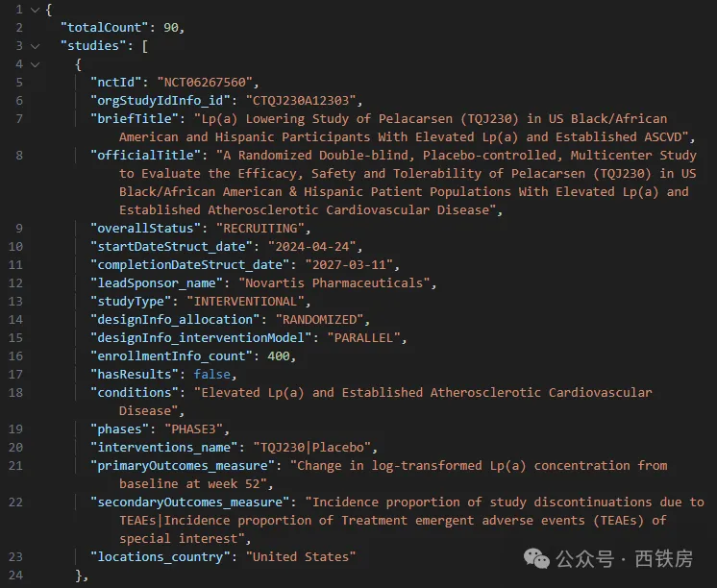Click the "United States" country value

tap(301, 556)
